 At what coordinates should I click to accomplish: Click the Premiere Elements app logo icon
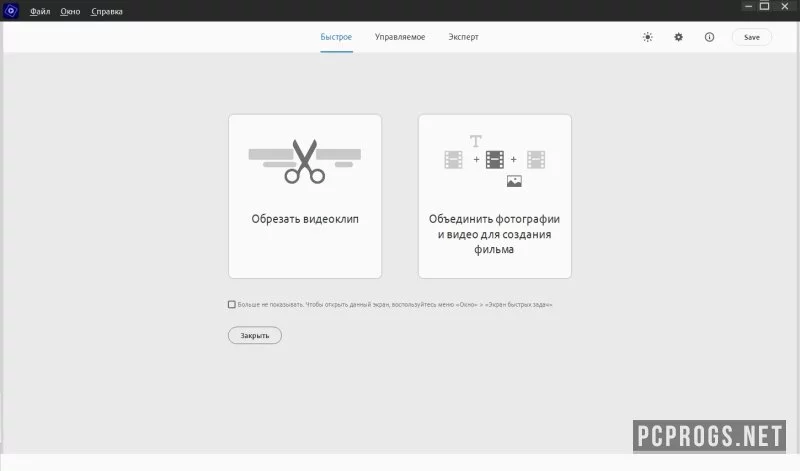pos(11,11)
